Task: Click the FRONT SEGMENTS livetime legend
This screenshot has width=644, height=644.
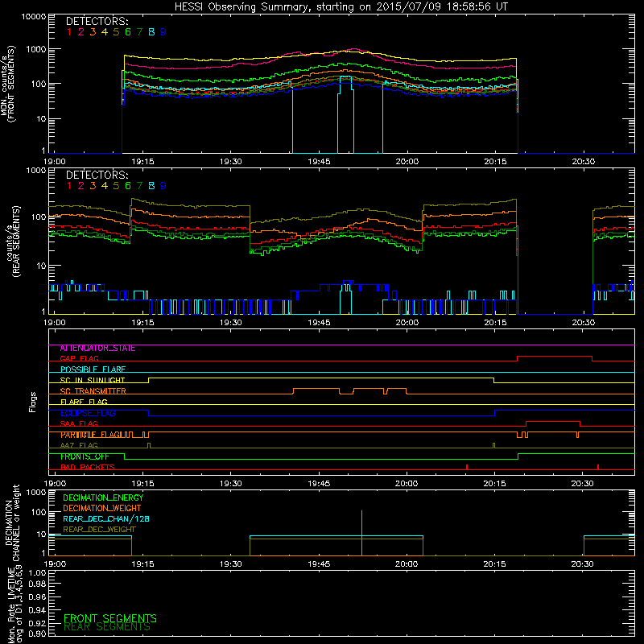Action: point(110,618)
